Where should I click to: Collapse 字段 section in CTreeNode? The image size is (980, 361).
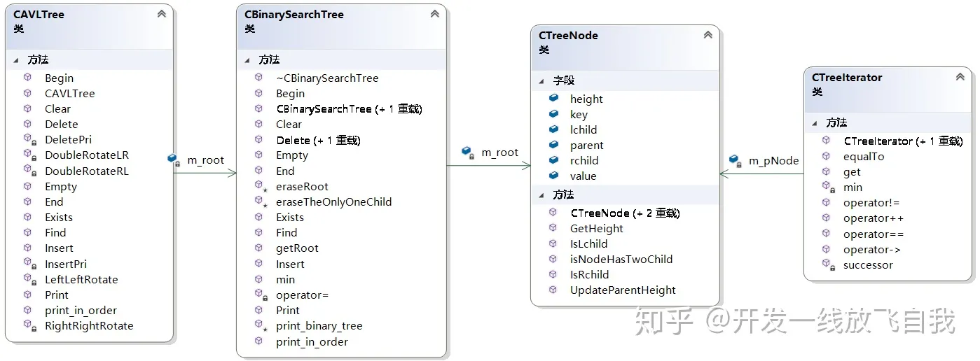coord(541,81)
